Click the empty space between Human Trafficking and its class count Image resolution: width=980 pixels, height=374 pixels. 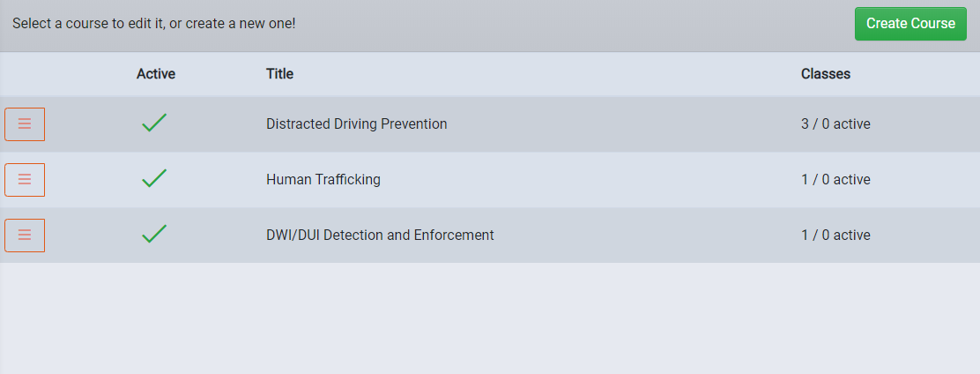point(590,179)
